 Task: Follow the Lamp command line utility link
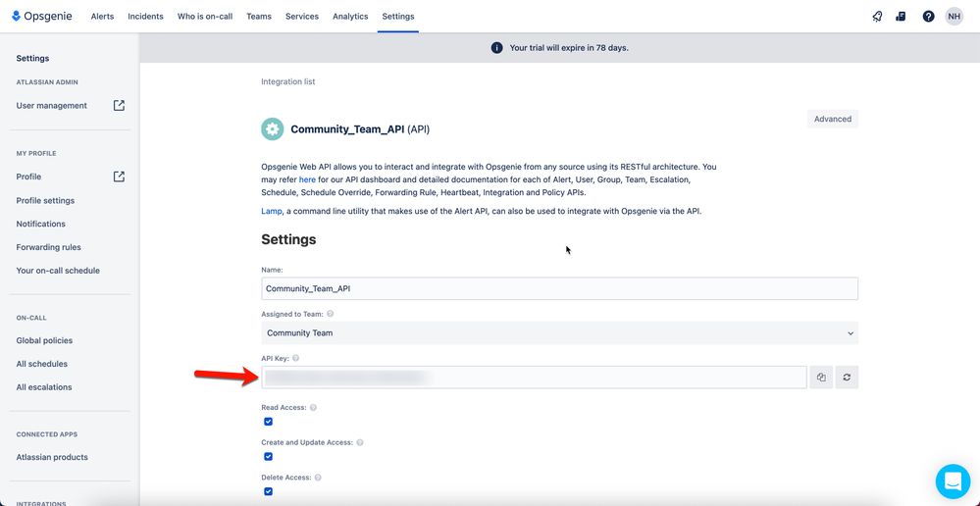pyautogui.click(x=272, y=211)
